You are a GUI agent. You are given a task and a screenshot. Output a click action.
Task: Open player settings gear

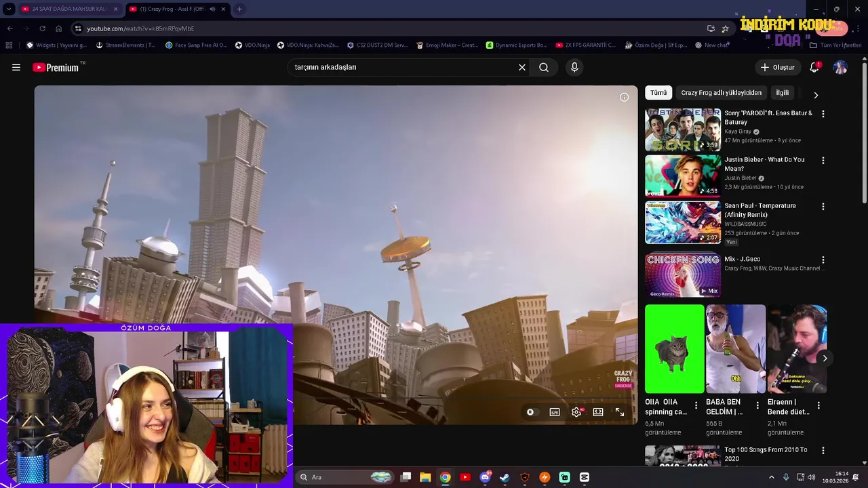(576, 412)
